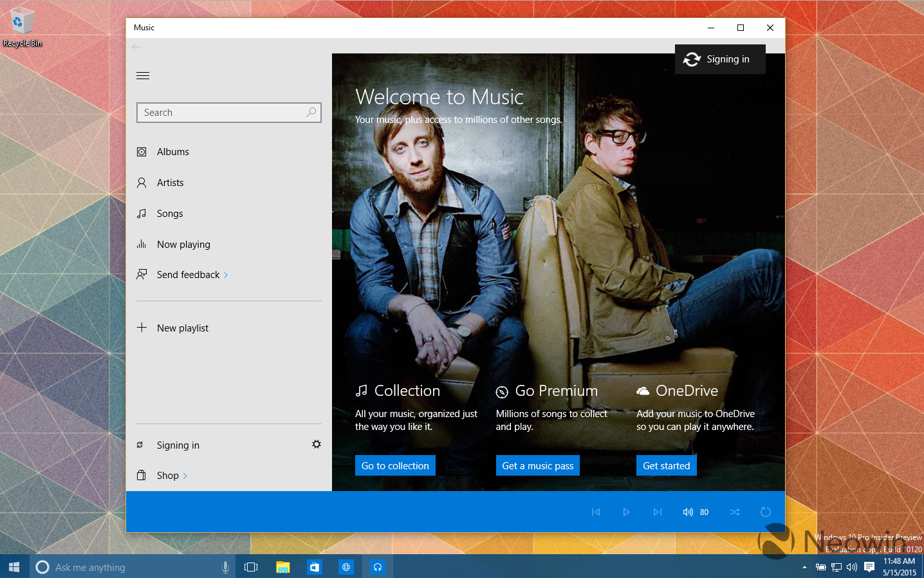
Task: Click the chevron next to Shop
Action: coord(185,476)
